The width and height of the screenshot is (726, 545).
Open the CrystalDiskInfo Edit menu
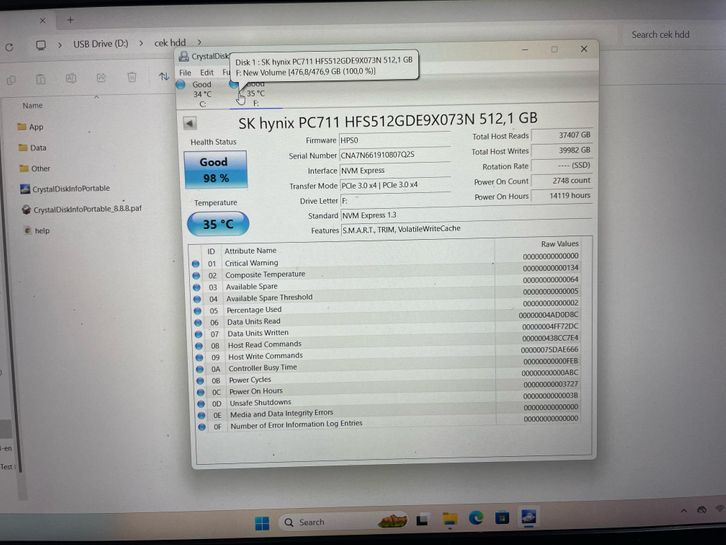tap(207, 73)
